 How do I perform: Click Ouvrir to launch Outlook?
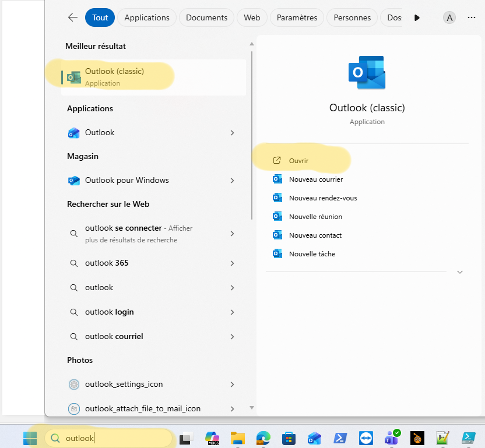pyautogui.click(x=298, y=160)
